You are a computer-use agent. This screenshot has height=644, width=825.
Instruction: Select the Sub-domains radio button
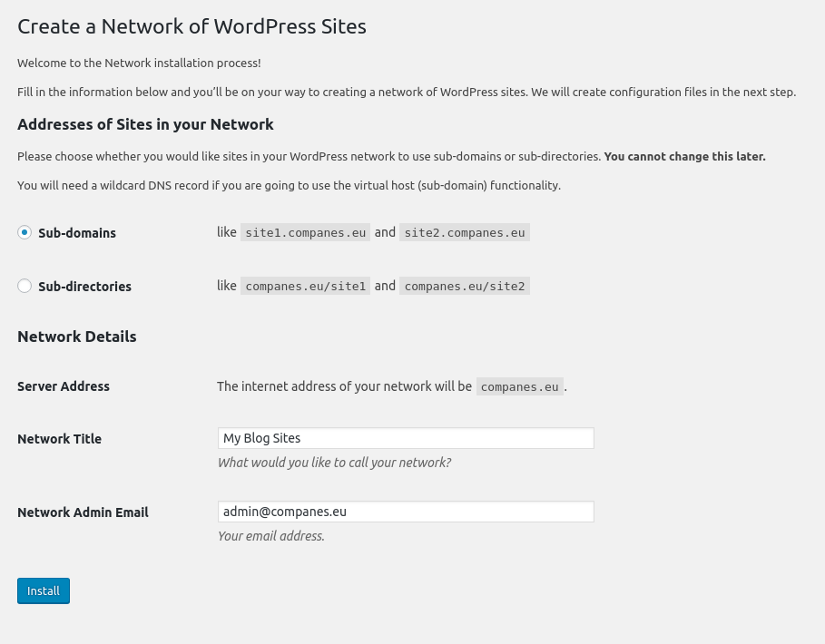pos(25,232)
